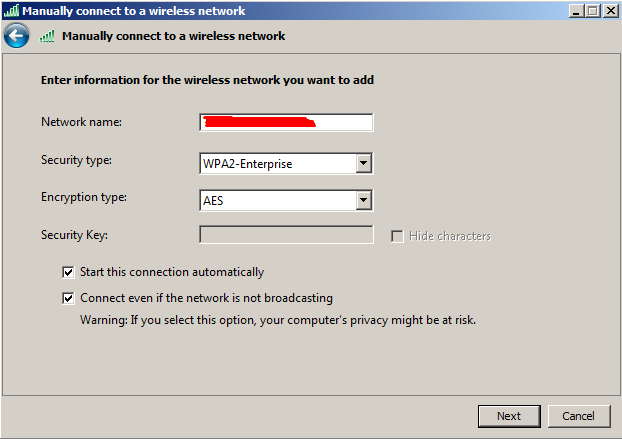622x439 pixels.
Task: Click the Next button
Action: [509, 416]
